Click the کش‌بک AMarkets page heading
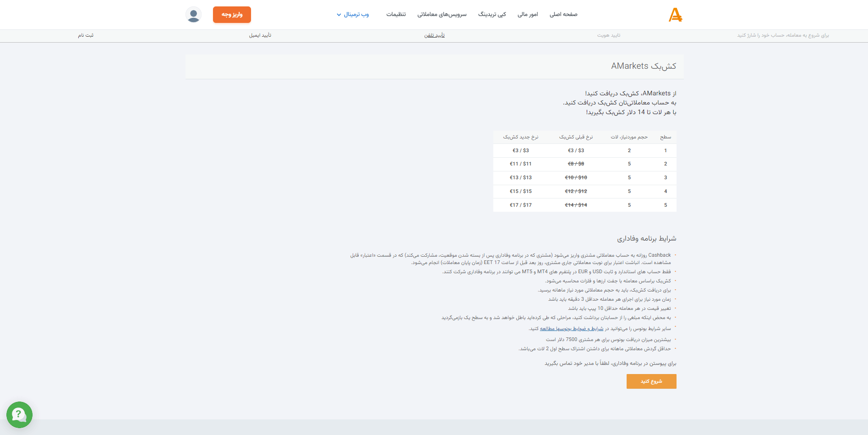This screenshot has height=435, width=868. [644, 66]
